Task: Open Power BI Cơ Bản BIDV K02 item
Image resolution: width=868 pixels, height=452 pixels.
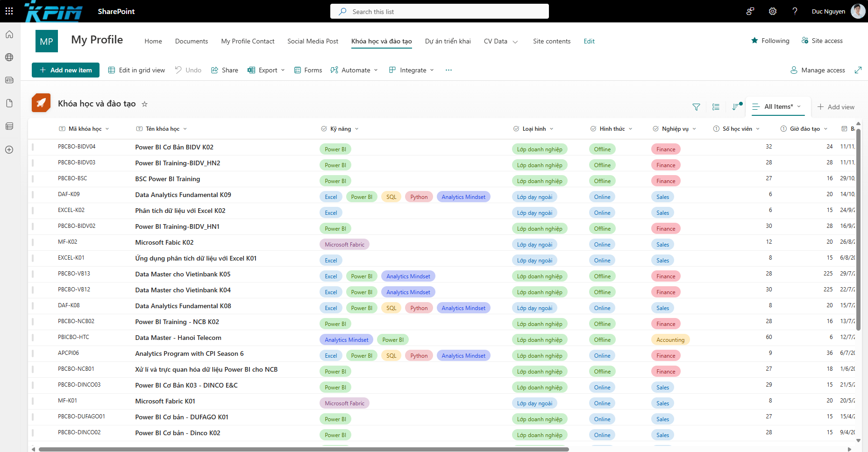Action: (174, 147)
